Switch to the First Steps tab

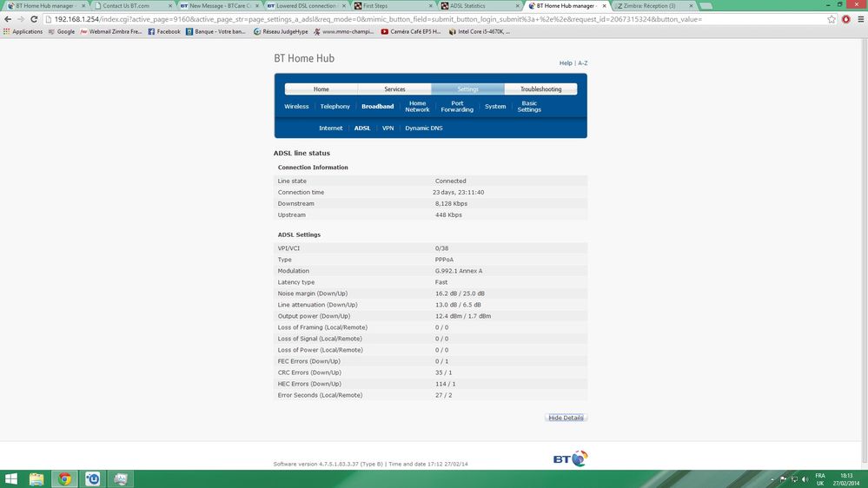pyautogui.click(x=393, y=5)
